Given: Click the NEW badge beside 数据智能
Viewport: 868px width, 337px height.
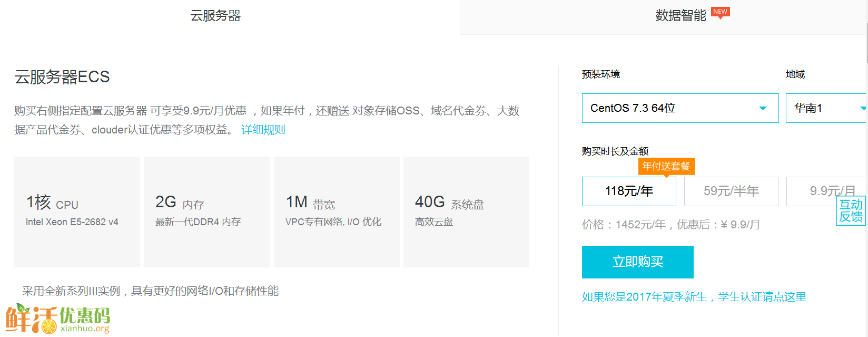Looking at the screenshot, I should 720,13.
